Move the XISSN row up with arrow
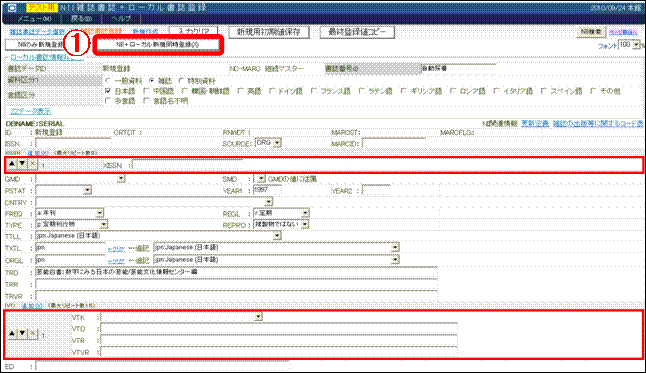Viewport: 646px width, 373px height. pos(12,164)
